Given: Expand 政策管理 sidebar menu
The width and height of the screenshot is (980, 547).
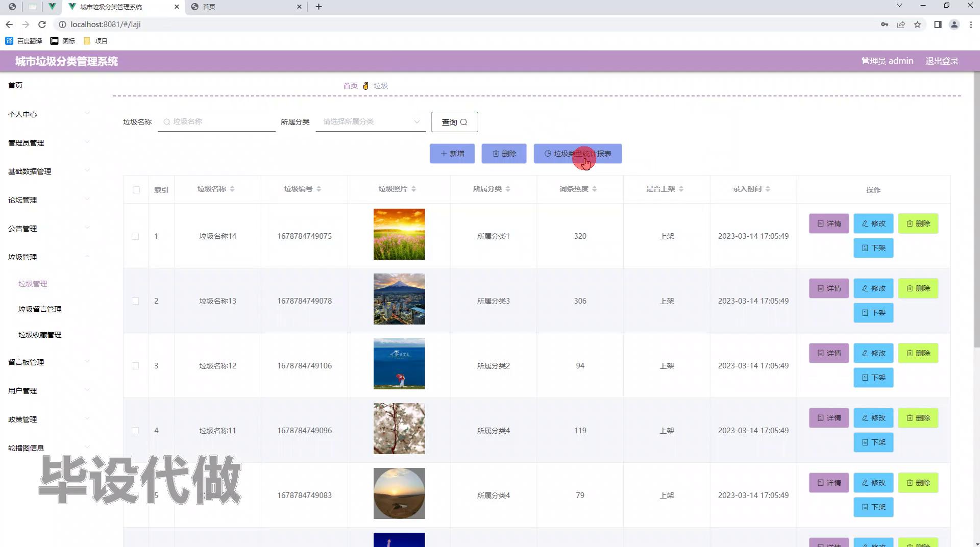Looking at the screenshot, I should click(48, 419).
